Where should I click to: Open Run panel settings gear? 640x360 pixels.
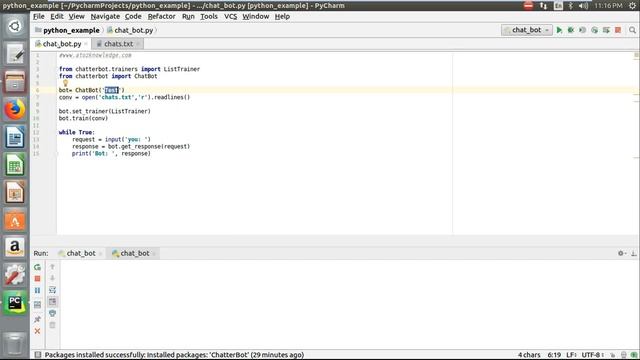(x=621, y=253)
